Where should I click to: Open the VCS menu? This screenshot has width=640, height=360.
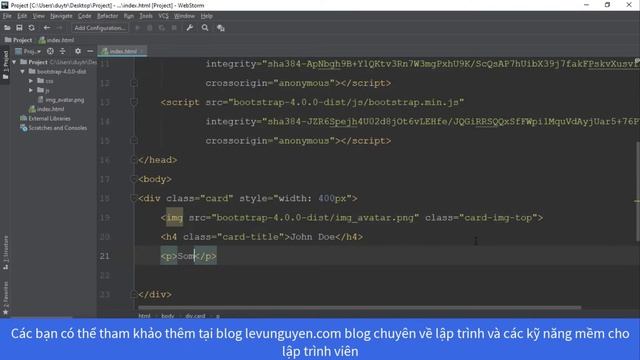coord(163,16)
